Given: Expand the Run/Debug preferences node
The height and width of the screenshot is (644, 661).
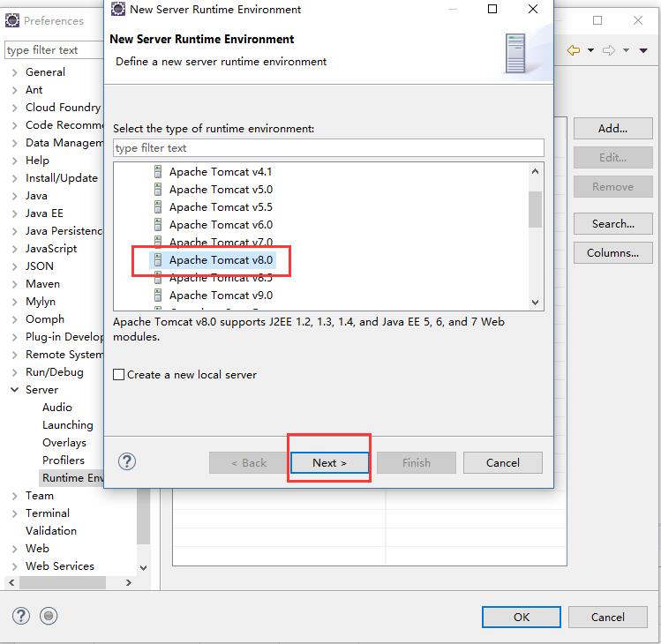Looking at the screenshot, I should coord(15,372).
